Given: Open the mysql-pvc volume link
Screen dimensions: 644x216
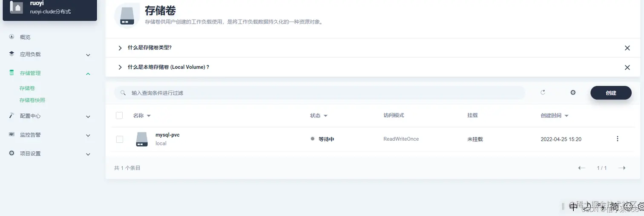Looking at the screenshot, I should coord(167,135).
